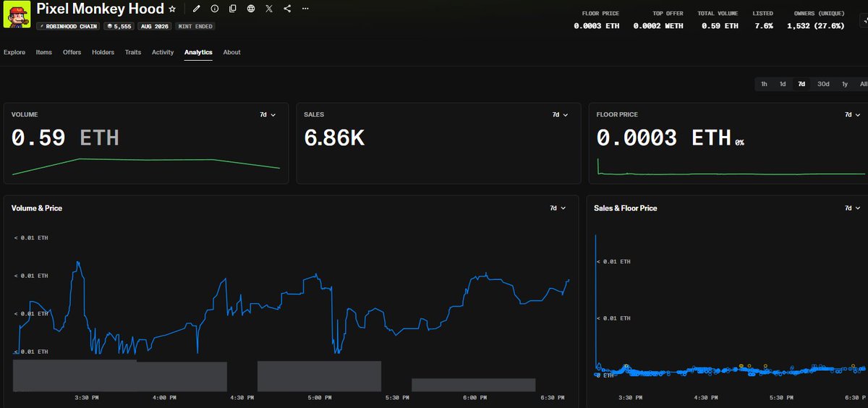Image resolution: width=868 pixels, height=408 pixels.
Task: Click the pencil edit icon
Action: coord(196,9)
